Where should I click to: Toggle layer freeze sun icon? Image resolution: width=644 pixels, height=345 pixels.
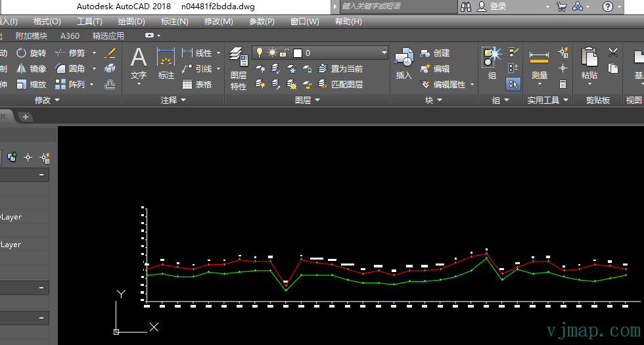[272, 53]
